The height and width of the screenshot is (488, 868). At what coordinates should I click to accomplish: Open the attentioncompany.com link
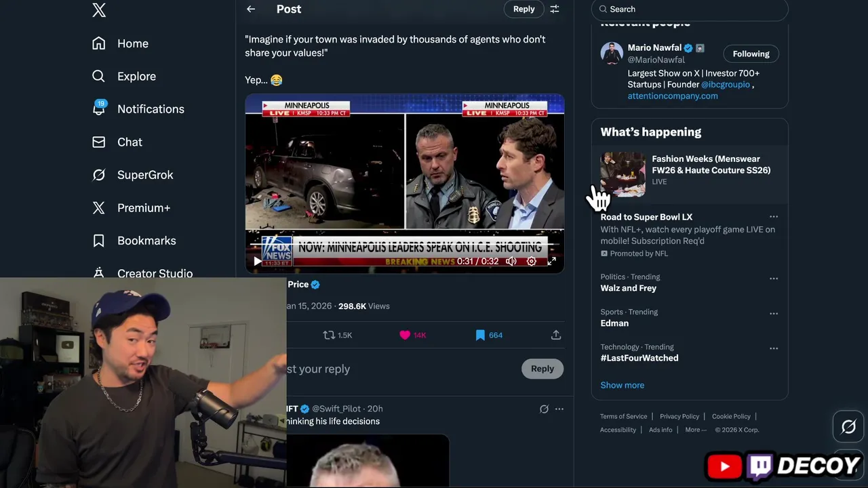[673, 96]
